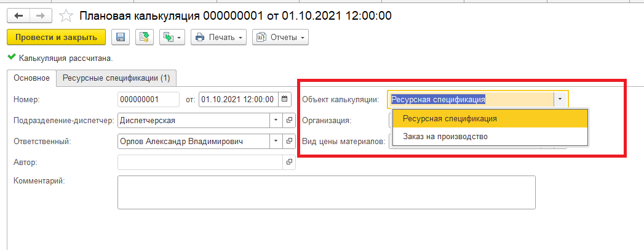Click the back navigation arrow
Viewport: 644px width, 250px height.
[19, 15]
